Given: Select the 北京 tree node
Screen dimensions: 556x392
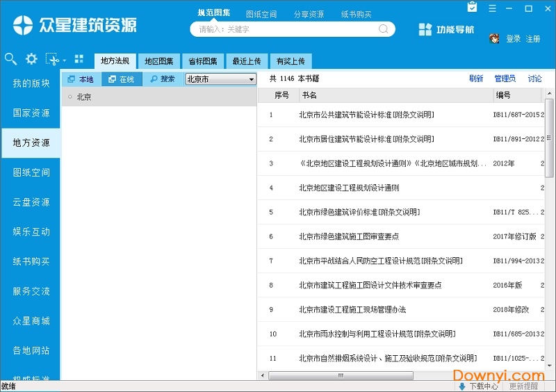Looking at the screenshot, I should coord(84,97).
